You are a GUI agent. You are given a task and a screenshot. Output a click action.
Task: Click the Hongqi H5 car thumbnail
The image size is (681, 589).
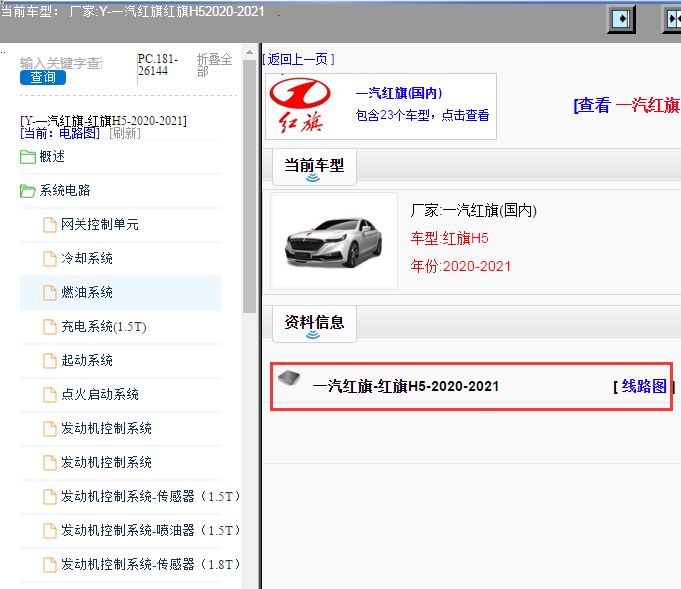[x=334, y=241]
